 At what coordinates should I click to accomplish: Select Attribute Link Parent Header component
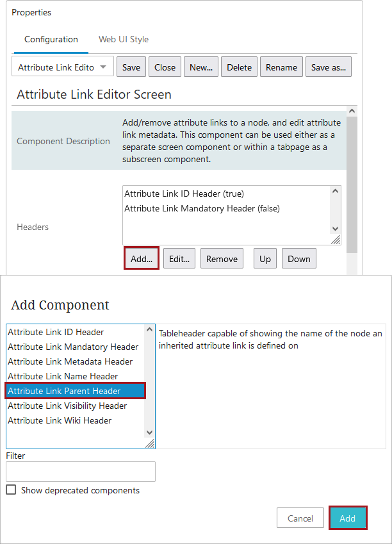tap(76, 391)
